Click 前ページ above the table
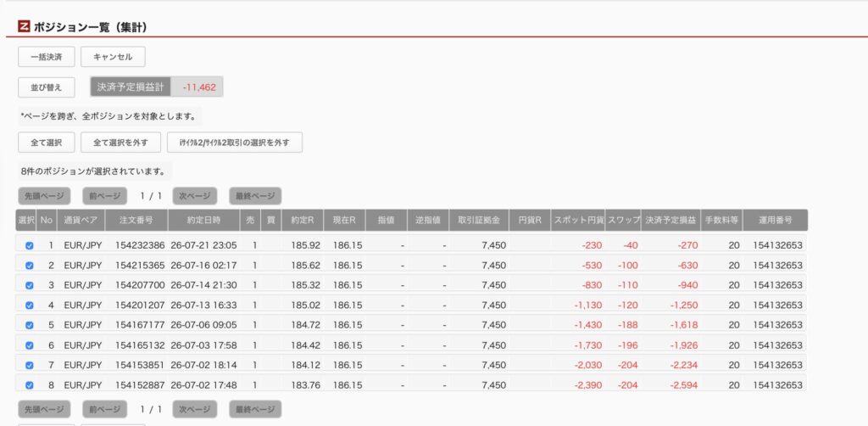 coord(104,196)
